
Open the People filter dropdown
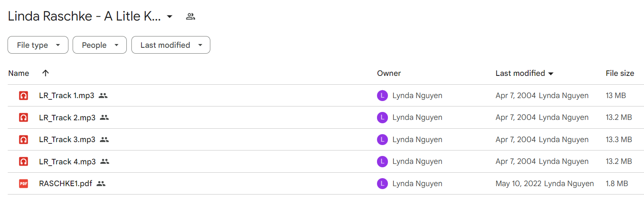[99, 45]
